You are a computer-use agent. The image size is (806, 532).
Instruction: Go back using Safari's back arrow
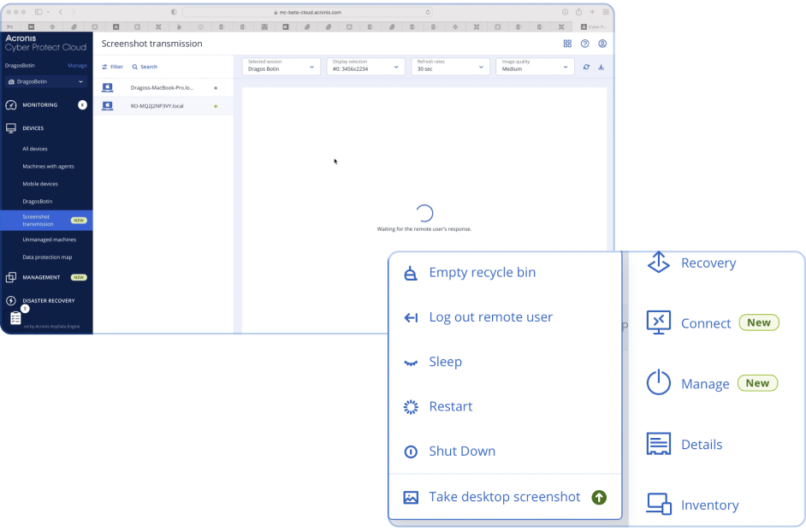61,12
